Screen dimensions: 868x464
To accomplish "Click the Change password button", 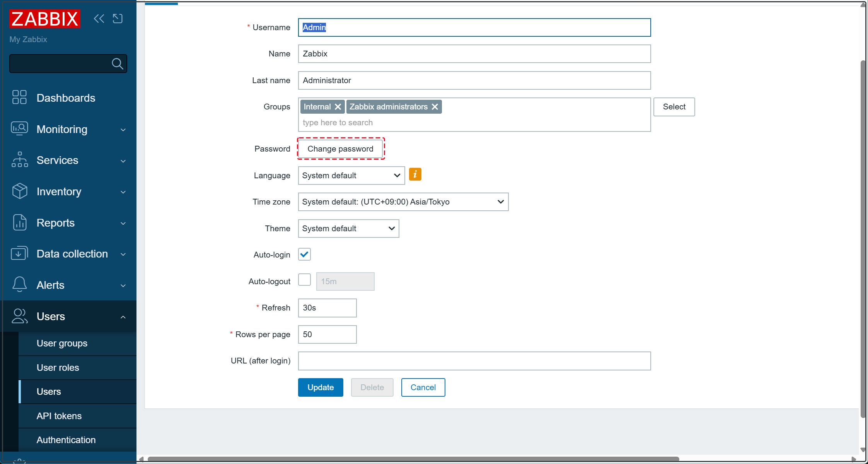I will click(340, 149).
